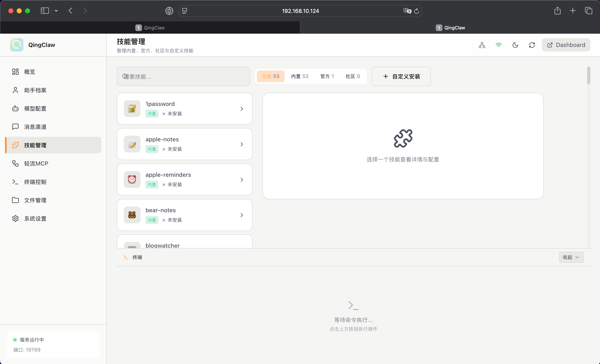Open 系统设置 in the sidebar
This screenshot has width=600, height=364.
click(53, 219)
